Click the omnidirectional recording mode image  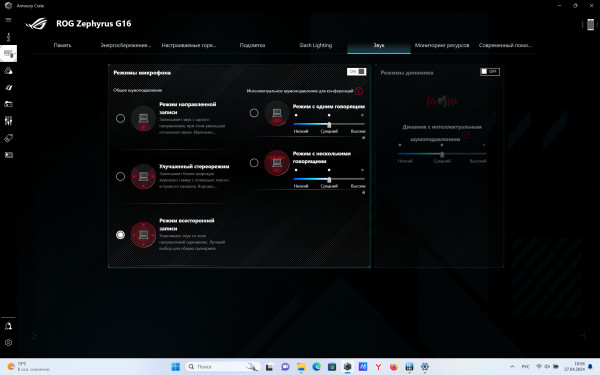click(x=143, y=235)
